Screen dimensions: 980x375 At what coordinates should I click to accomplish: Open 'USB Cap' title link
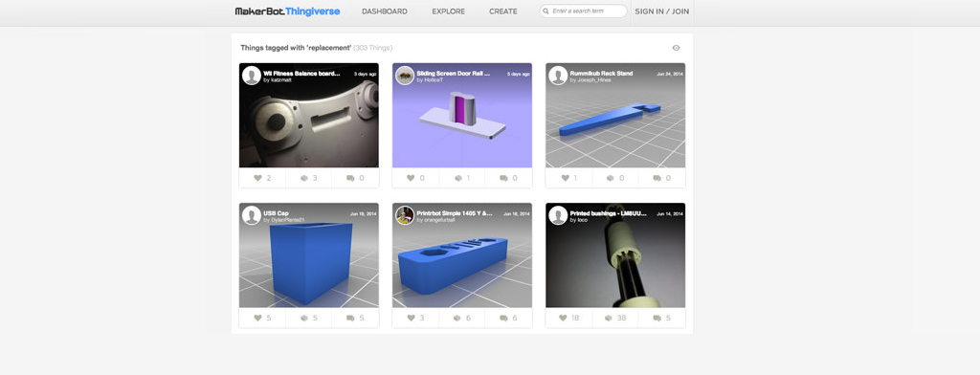[x=276, y=213]
